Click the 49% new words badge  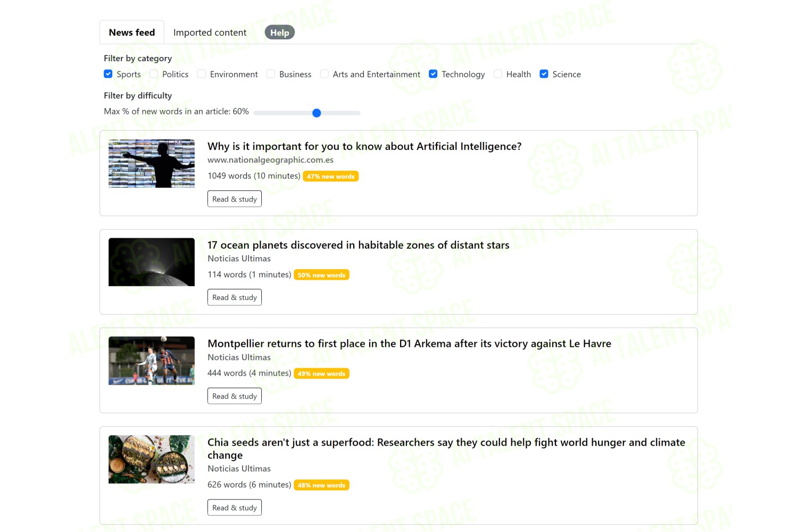[322, 373]
